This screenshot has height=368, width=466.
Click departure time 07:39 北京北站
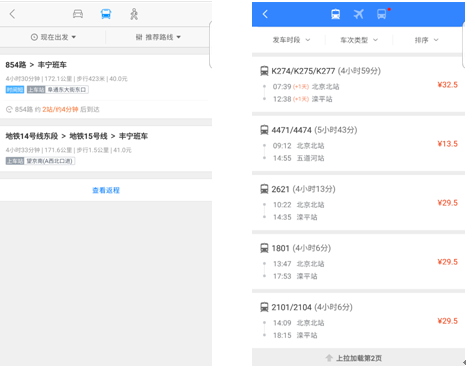pos(306,87)
